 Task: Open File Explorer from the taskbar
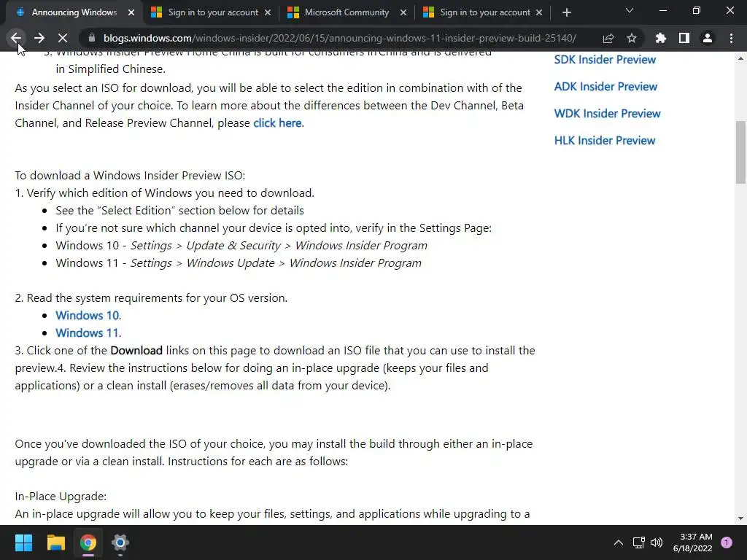pos(55,542)
